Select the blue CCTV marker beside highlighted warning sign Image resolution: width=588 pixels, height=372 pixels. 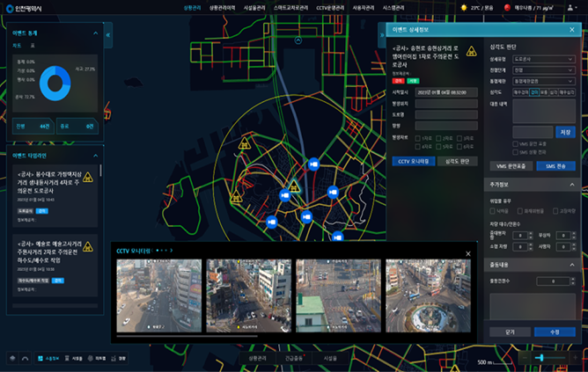coord(285,195)
